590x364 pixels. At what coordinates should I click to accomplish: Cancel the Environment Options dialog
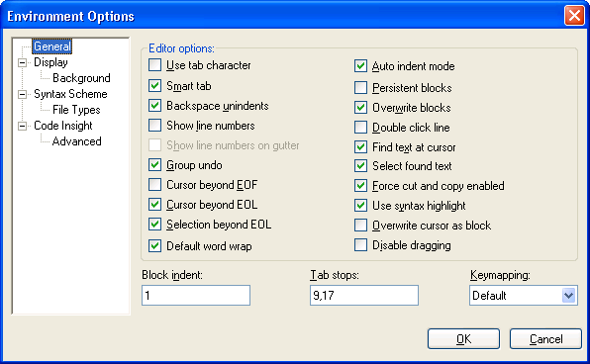[x=545, y=339]
